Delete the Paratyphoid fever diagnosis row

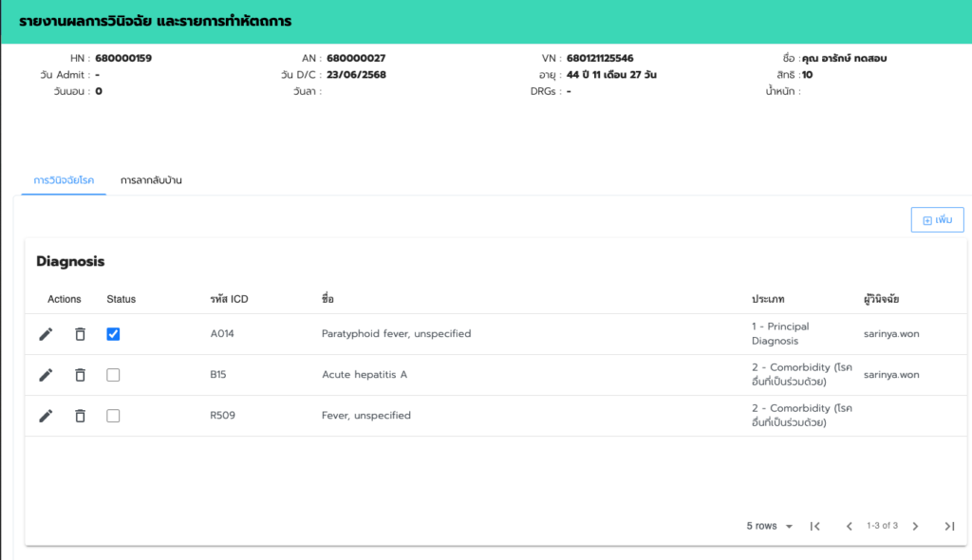pos(80,334)
